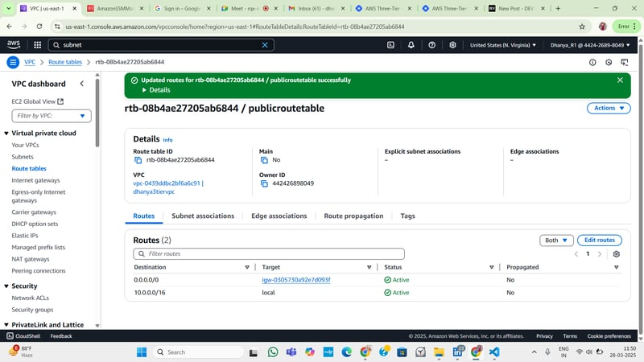The image size is (644, 362).
Task: Open NAT gateways in the sidebar
Action: coord(31,259)
